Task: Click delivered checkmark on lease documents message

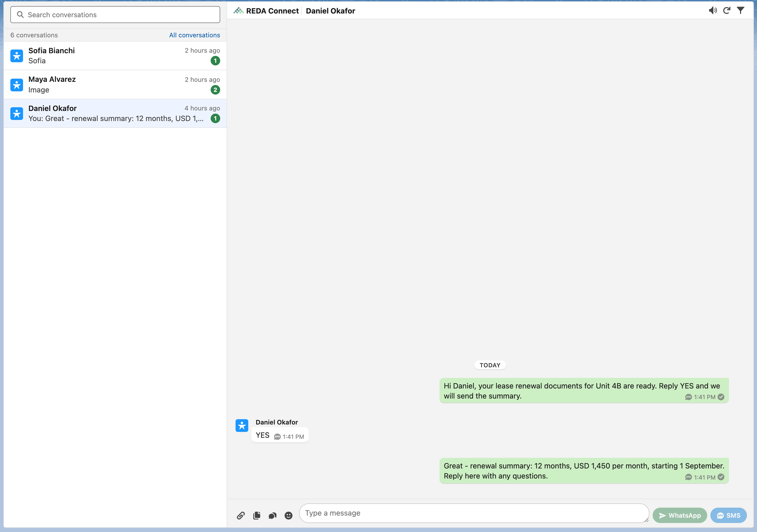Action: pyautogui.click(x=721, y=397)
